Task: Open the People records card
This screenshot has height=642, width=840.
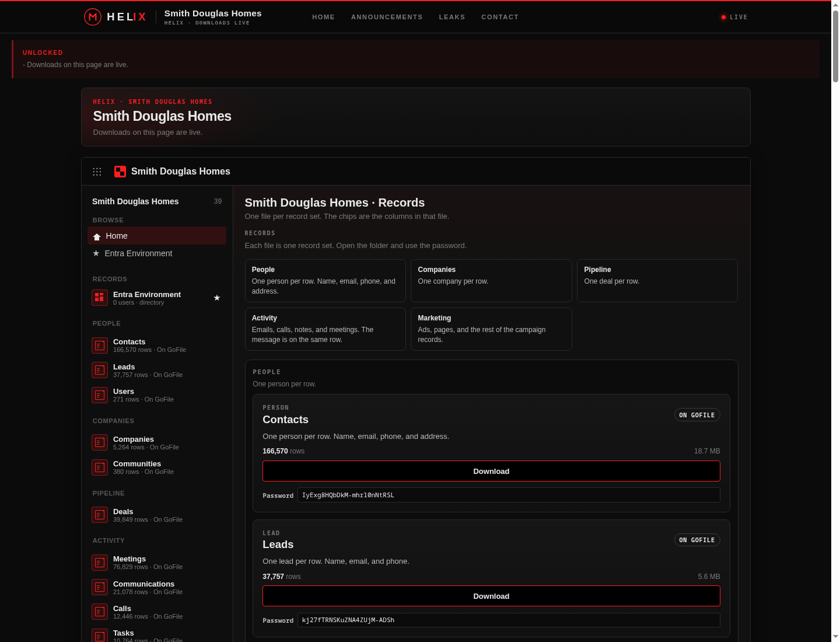Action: click(325, 281)
